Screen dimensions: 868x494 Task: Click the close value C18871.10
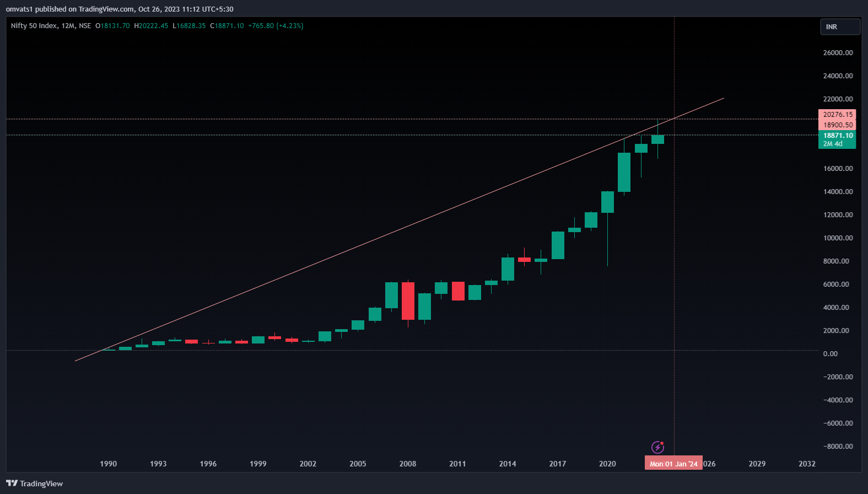[227, 26]
